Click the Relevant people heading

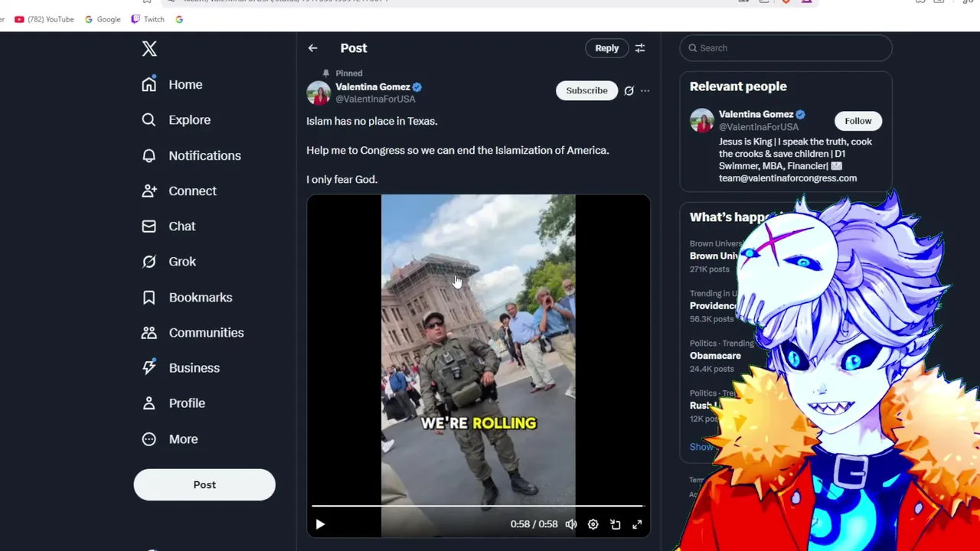(738, 86)
